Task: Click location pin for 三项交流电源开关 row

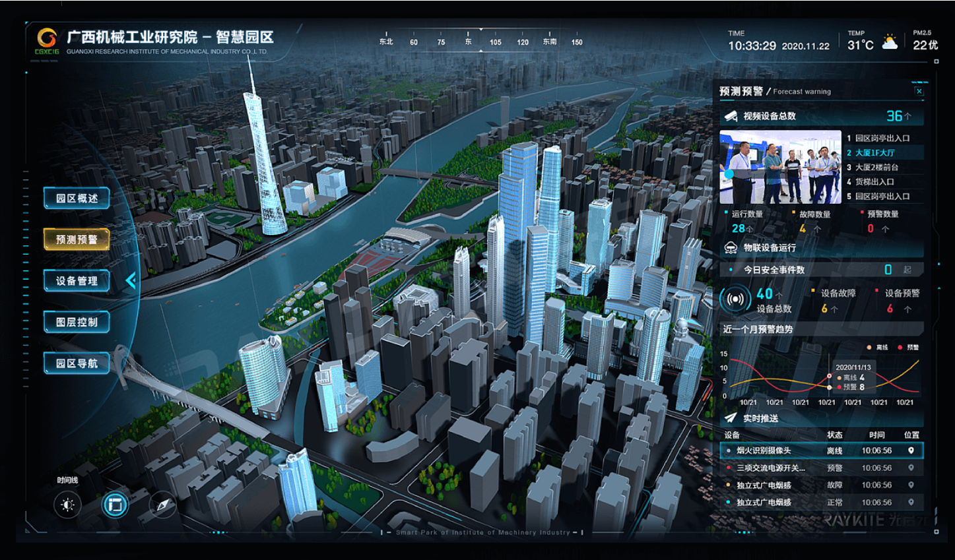Action: [x=911, y=468]
